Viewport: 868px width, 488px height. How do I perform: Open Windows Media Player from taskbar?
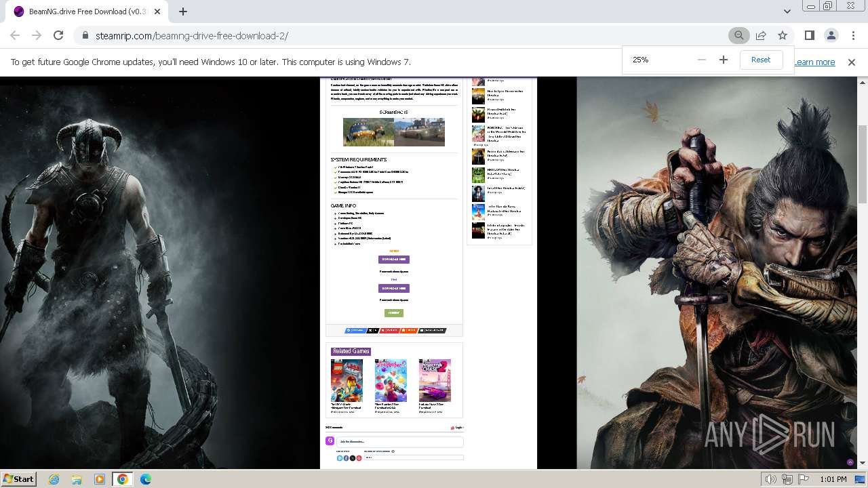click(100, 479)
